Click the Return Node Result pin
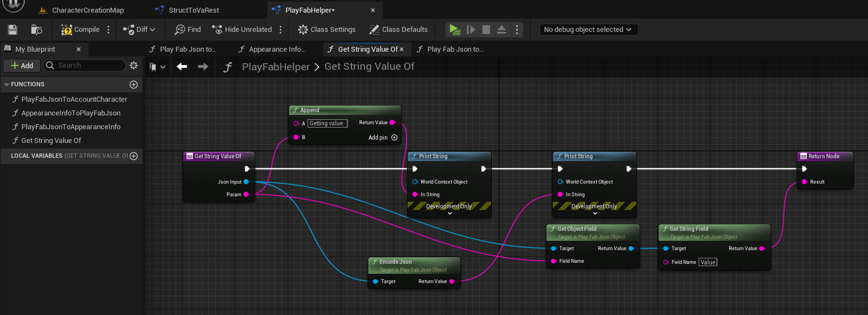The width and height of the screenshot is (868, 315). [x=804, y=182]
